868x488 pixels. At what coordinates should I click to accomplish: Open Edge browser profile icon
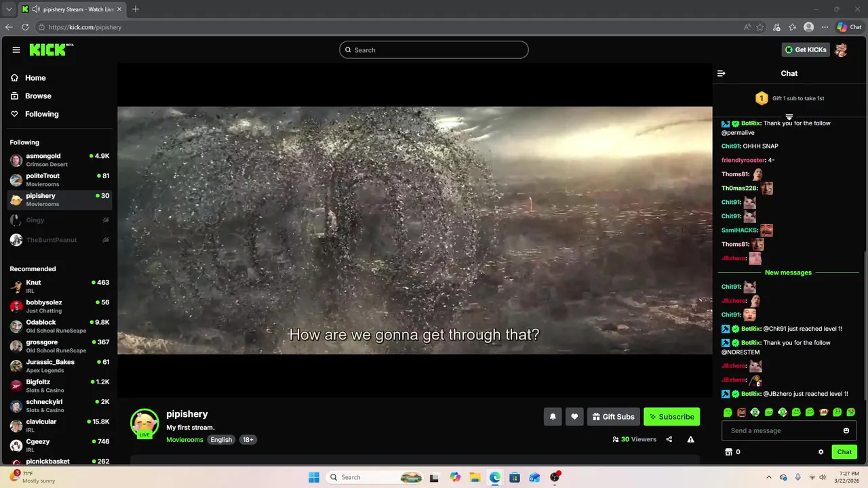click(808, 27)
